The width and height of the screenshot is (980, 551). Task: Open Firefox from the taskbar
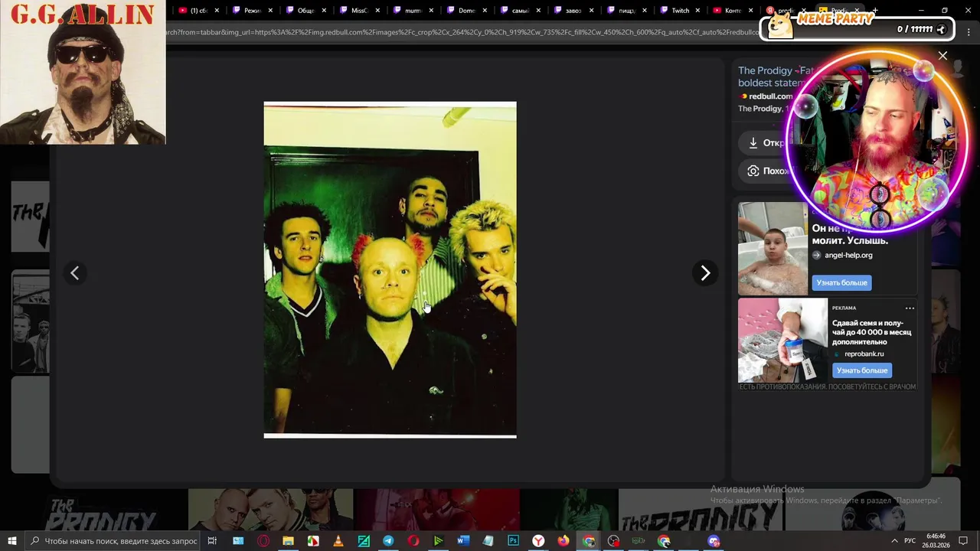pos(563,541)
